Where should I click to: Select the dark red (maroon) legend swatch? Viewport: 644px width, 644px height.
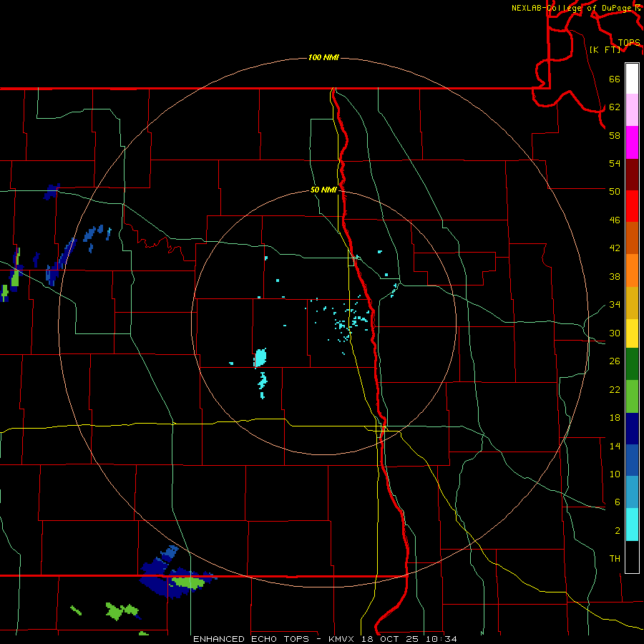(x=632, y=175)
